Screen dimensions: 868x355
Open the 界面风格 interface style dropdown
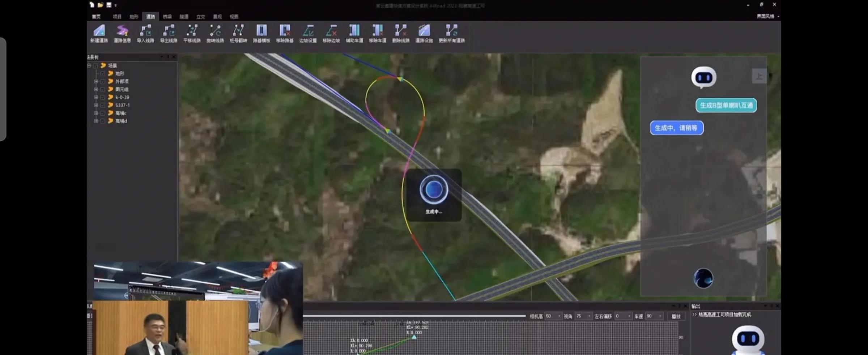coord(768,16)
